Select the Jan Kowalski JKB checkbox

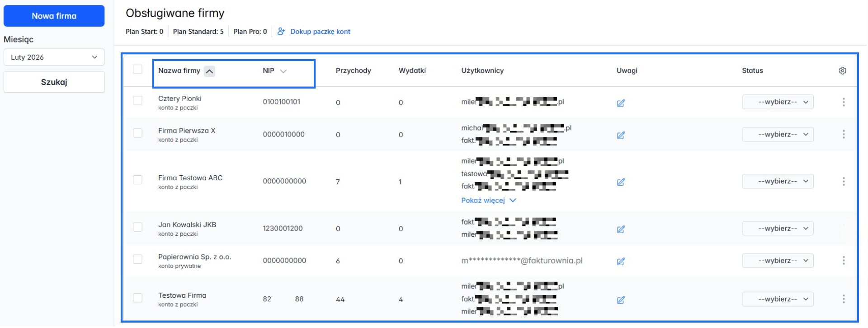tap(137, 227)
